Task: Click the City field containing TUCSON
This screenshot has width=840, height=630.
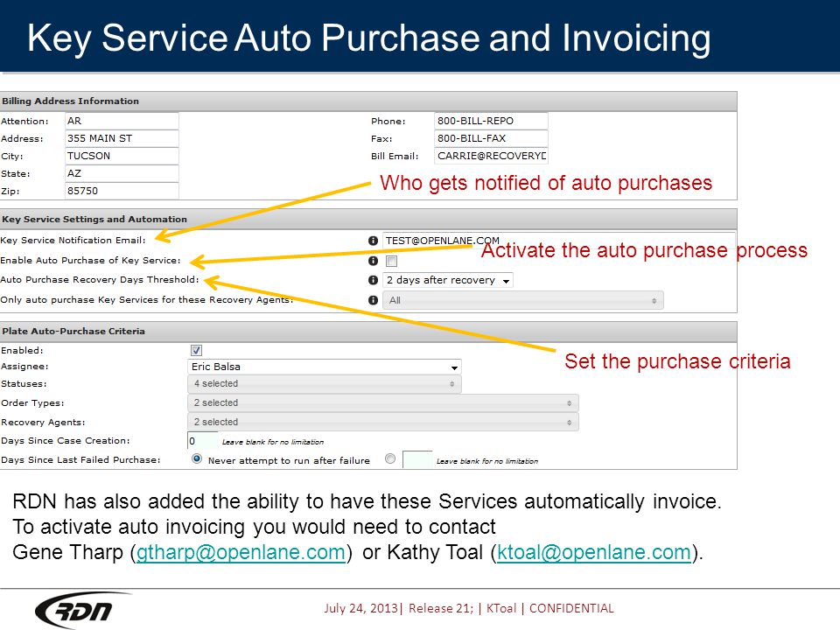Action: tap(122, 156)
